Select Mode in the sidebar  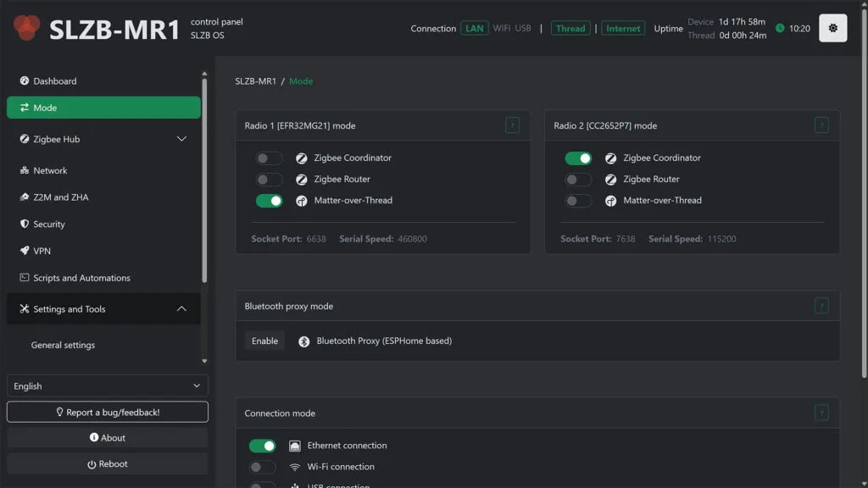point(103,108)
